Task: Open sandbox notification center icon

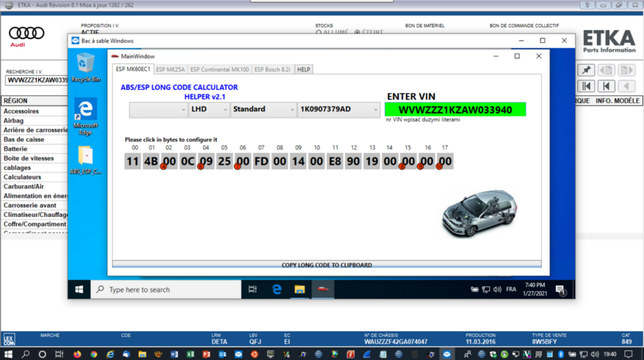Action: (561, 290)
